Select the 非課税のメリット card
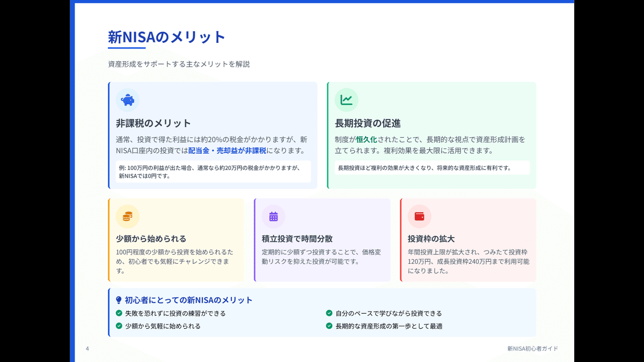 pos(213,134)
